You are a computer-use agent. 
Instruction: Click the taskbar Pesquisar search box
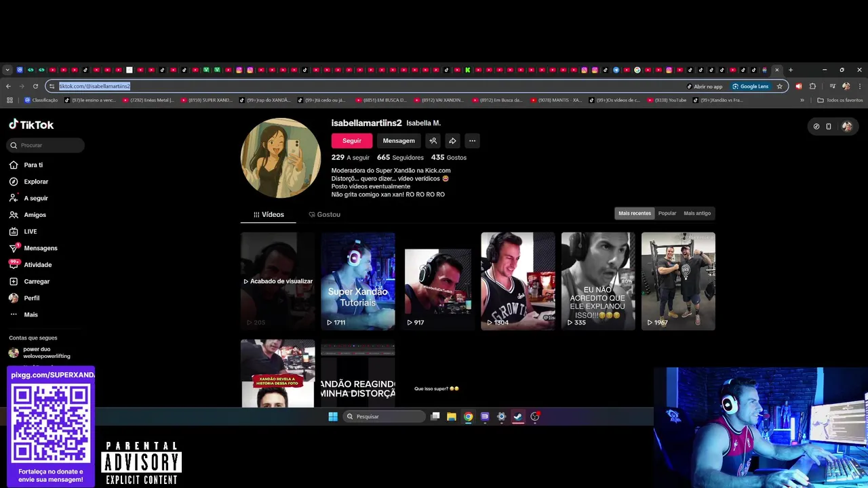click(x=384, y=417)
